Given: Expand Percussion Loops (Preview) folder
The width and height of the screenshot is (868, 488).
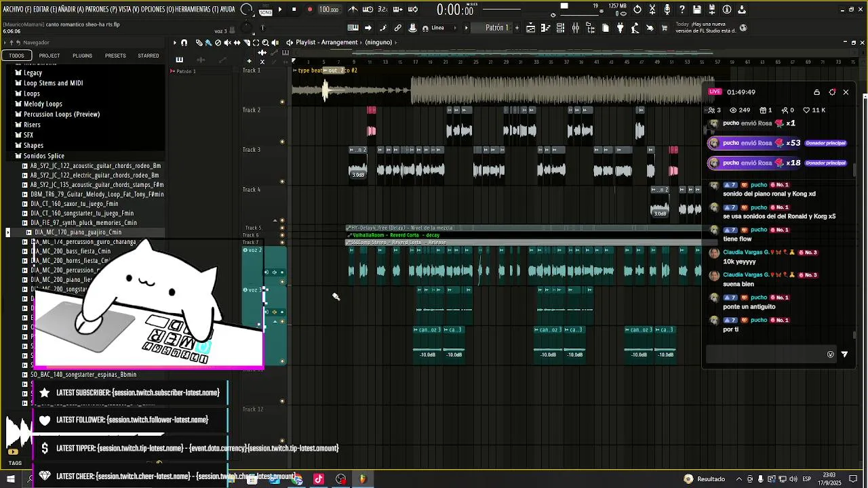Looking at the screenshot, I should pos(61,115).
